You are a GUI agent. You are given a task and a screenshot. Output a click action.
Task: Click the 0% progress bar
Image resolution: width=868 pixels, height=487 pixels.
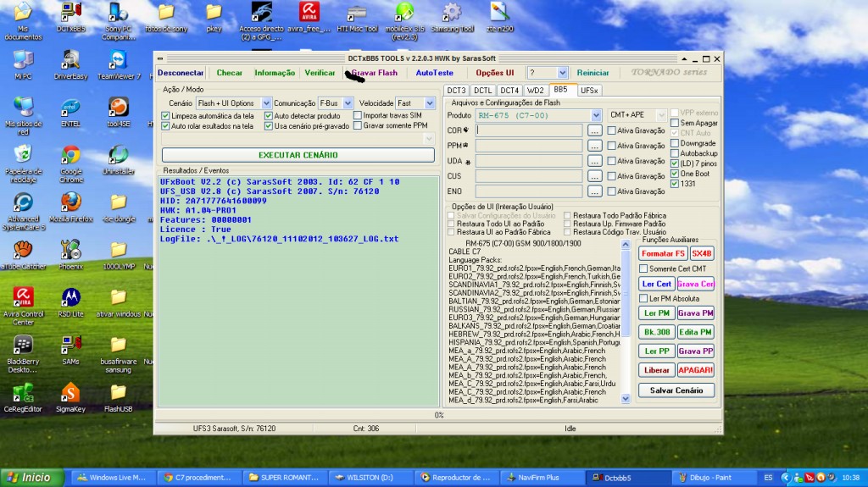pos(439,415)
